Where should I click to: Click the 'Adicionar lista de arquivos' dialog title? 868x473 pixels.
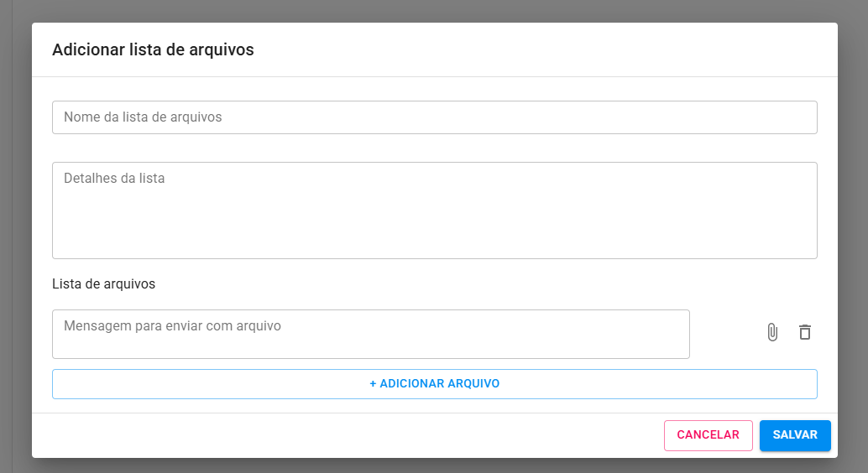coord(153,49)
